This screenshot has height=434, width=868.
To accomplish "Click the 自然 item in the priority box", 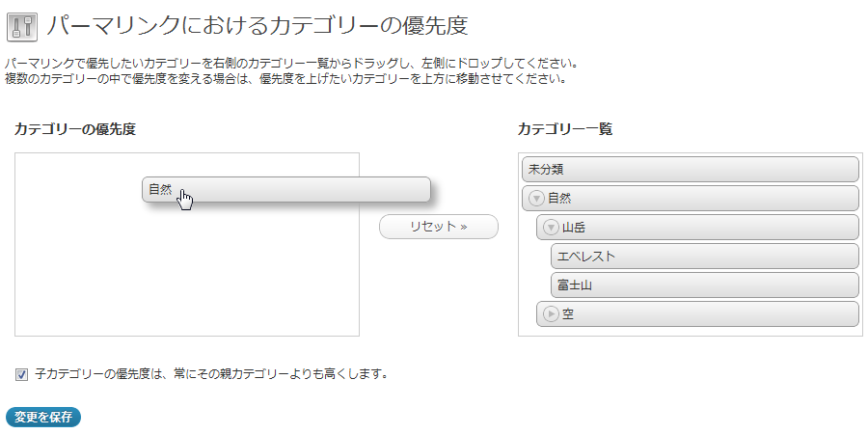I will click(x=286, y=189).
